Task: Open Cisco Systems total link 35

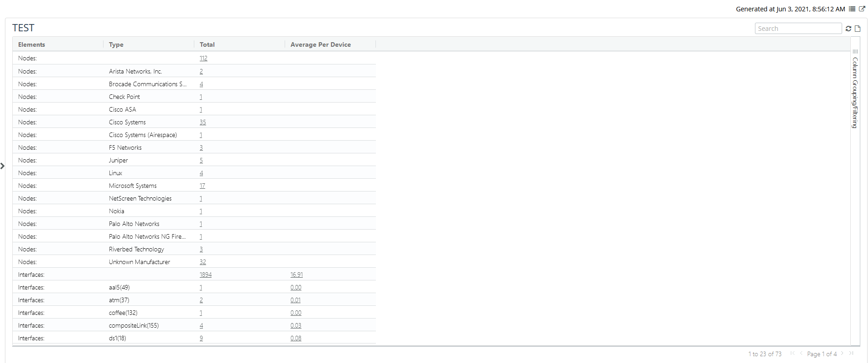Action: tap(202, 123)
